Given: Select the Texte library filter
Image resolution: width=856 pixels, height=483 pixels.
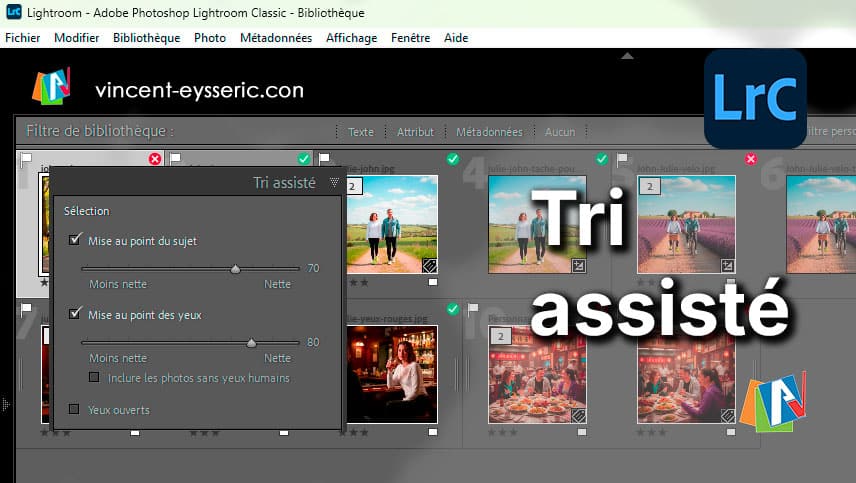Looking at the screenshot, I should [360, 132].
